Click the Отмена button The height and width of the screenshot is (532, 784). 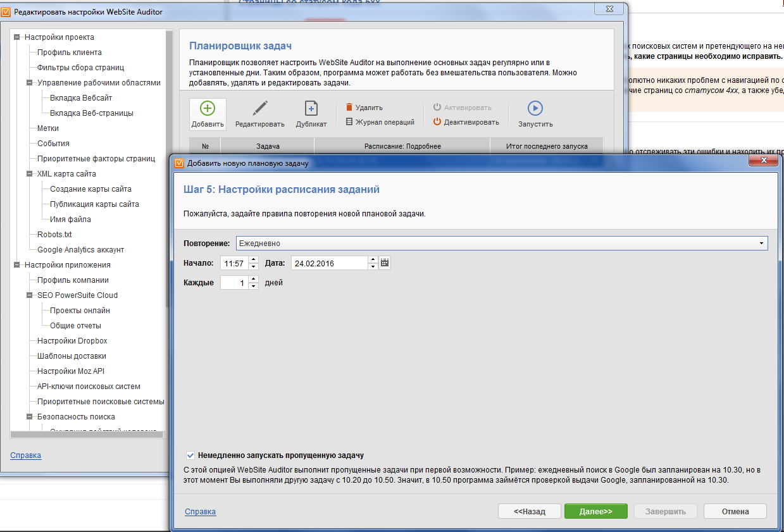[735, 511]
